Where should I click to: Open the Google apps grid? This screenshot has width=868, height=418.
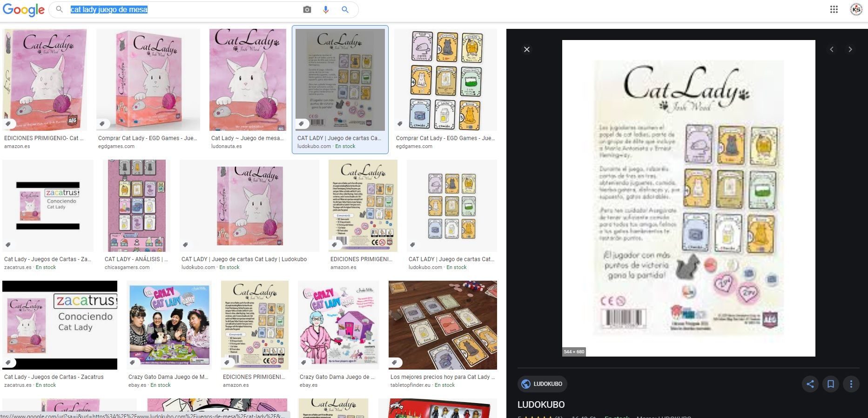[834, 9]
